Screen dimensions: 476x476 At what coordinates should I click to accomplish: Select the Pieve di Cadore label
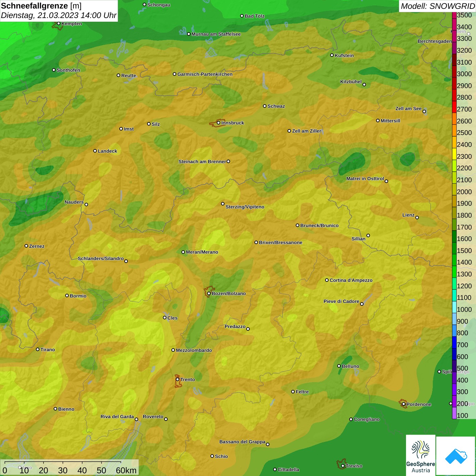pyautogui.click(x=341, y=301)
